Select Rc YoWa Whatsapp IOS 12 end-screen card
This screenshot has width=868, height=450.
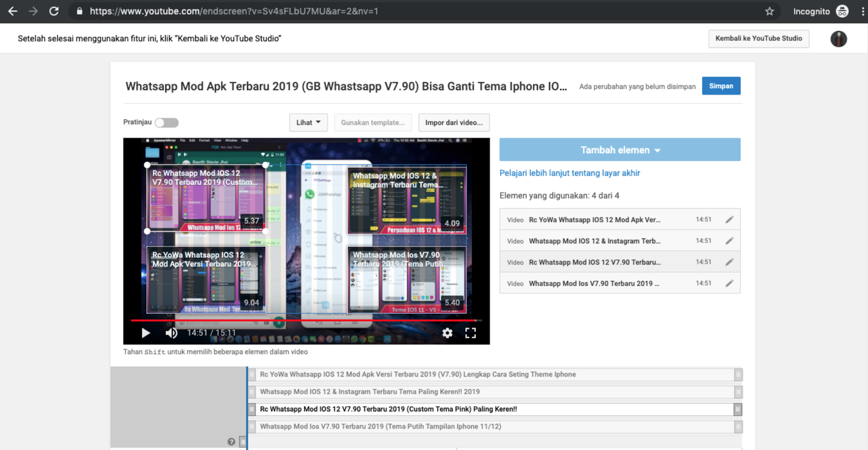[206, 280]
